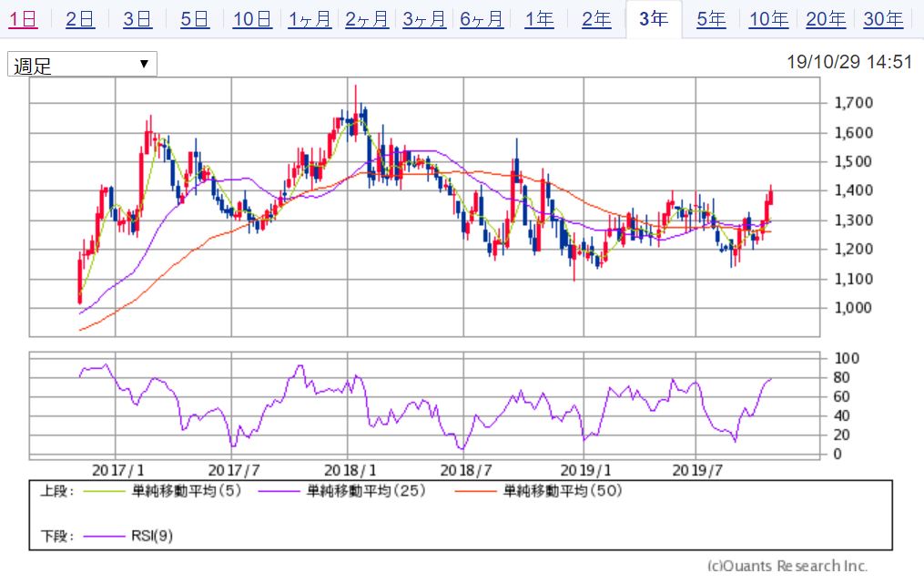Click the 2019/7 date axis label
The height and width of the screenshot is (584, 924).
pos(697,470)
